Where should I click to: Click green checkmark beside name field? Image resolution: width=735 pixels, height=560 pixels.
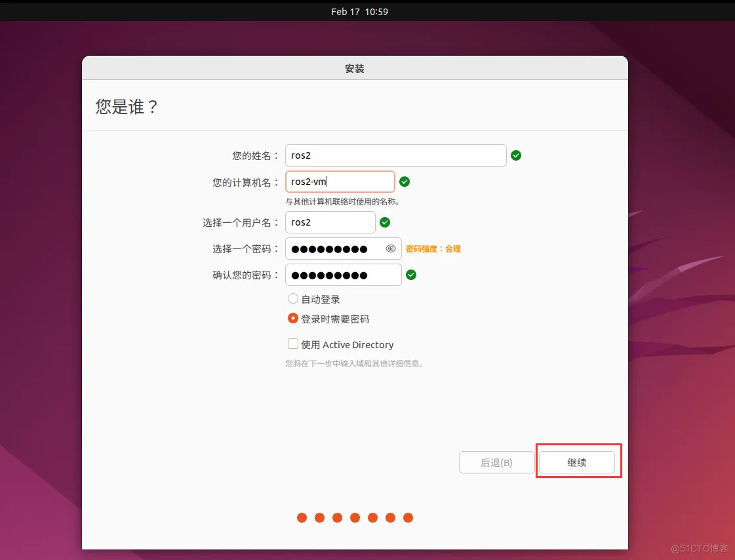point(516,155)
